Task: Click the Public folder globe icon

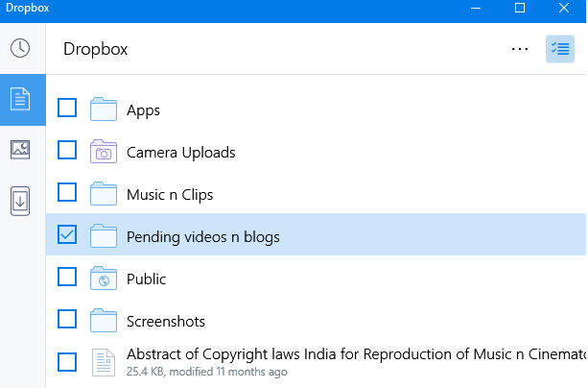Action: pyautogui.click(x=103, y=279)
